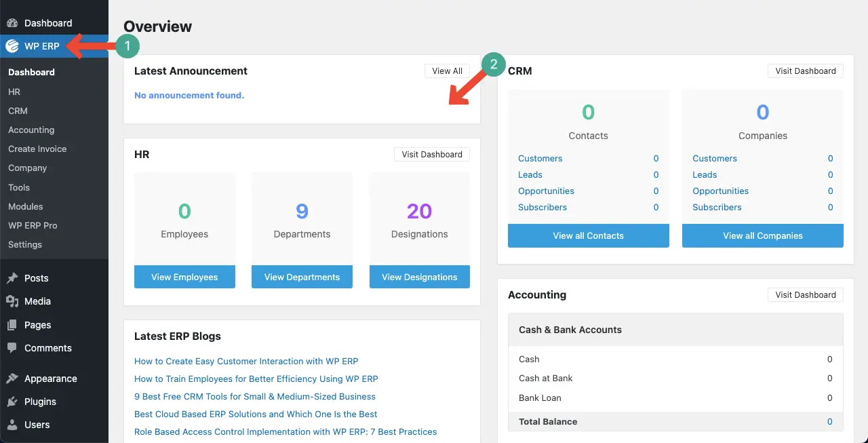Visit the HR Dashboard

432,155
